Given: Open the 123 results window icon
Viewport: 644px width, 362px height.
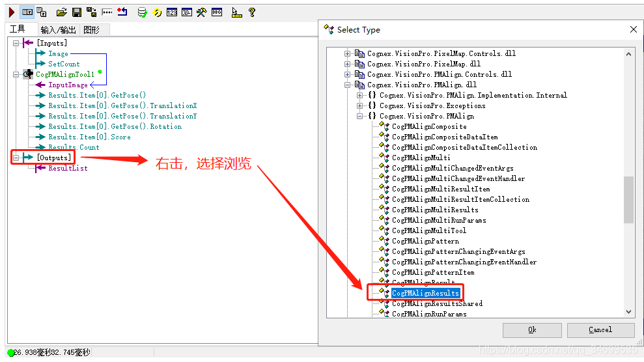Looking at the screenshot, I should coord(172,13).
